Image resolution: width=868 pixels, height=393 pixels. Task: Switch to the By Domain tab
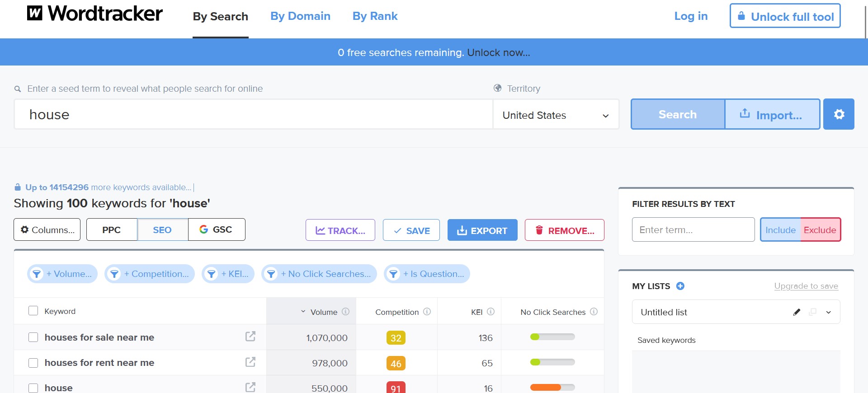(300, 16)
